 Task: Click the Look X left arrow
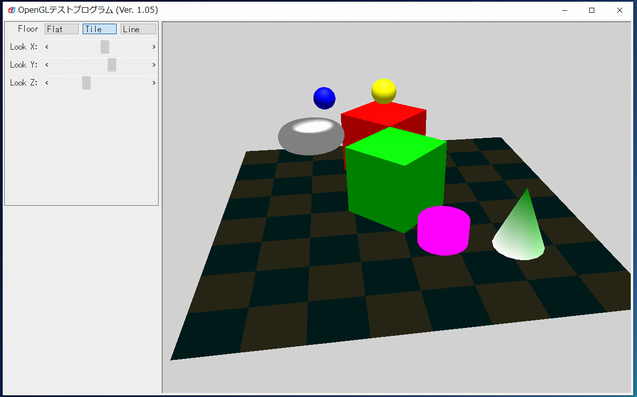click(x=47, y=47)
